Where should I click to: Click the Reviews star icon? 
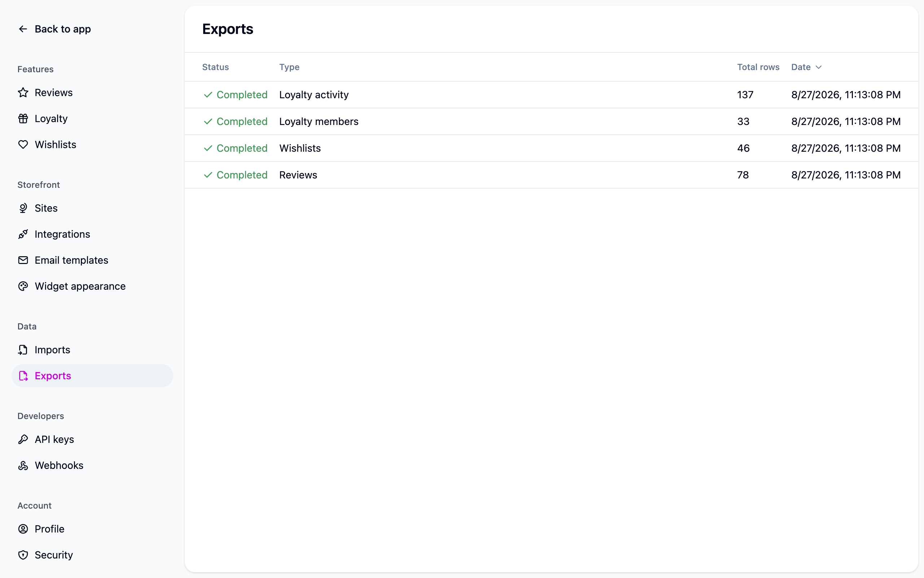pyautogui.click(x=23, y=92)
